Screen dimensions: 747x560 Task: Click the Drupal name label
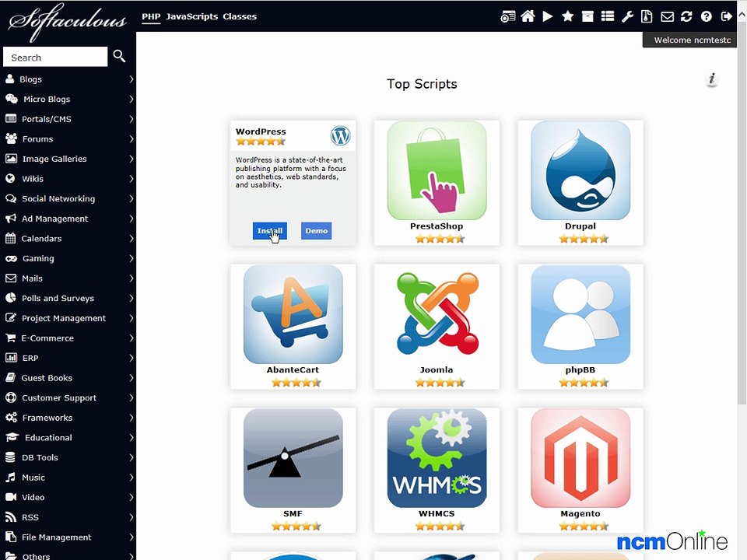click(x=580, y=226)
